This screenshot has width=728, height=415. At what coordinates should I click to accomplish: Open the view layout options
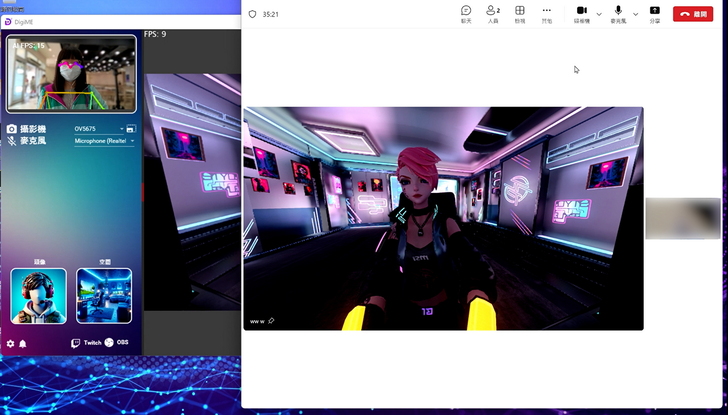[520, 13]
